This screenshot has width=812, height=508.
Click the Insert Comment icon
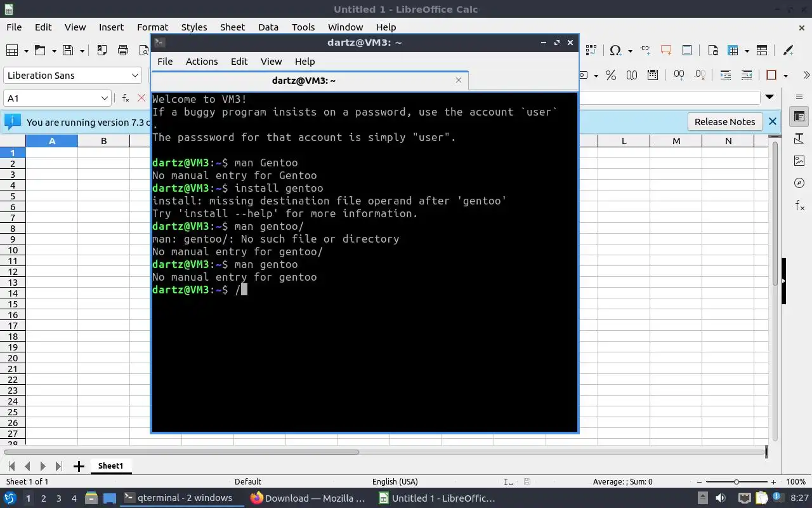(x=666, y=51)
